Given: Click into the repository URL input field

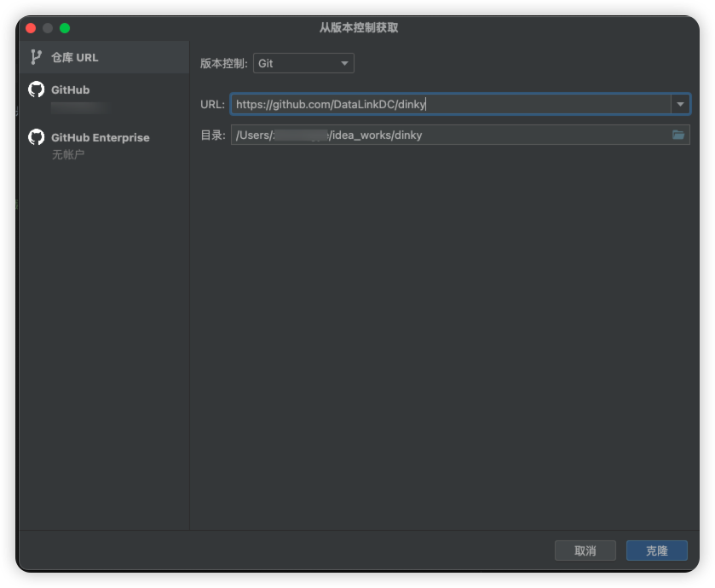Looking at the screenshot, I should 451,104.
